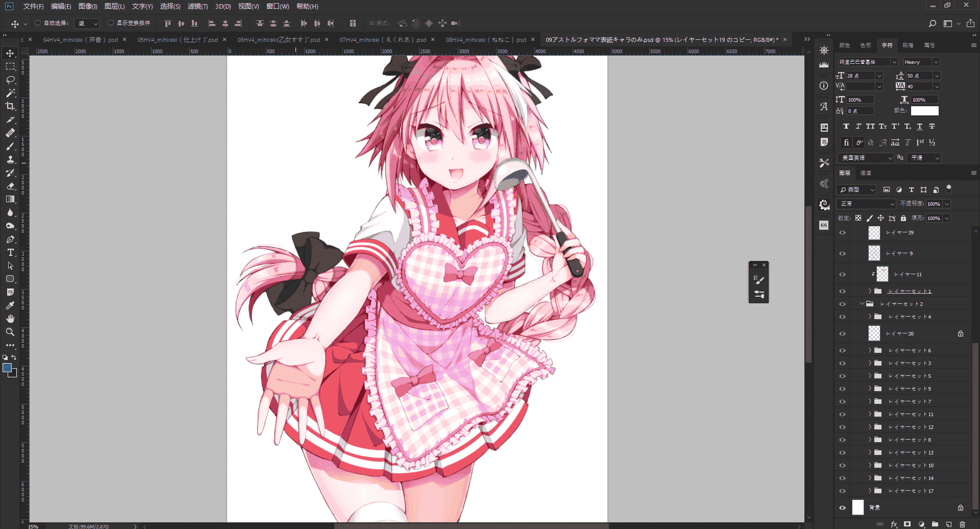Hide layer レイヤー20 with its eye icon

(x=842, y=333)
